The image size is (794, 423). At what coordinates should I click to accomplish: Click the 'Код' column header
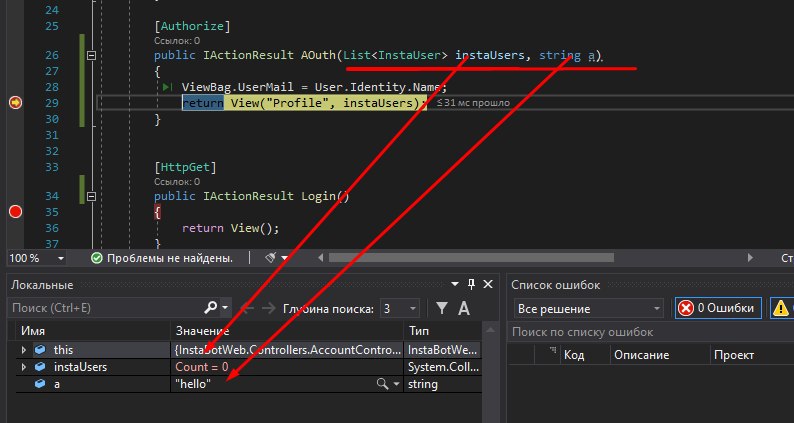click(x=574, y=355)
